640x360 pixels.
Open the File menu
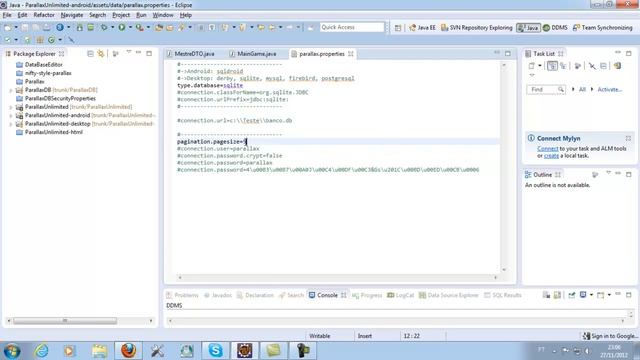7,15
